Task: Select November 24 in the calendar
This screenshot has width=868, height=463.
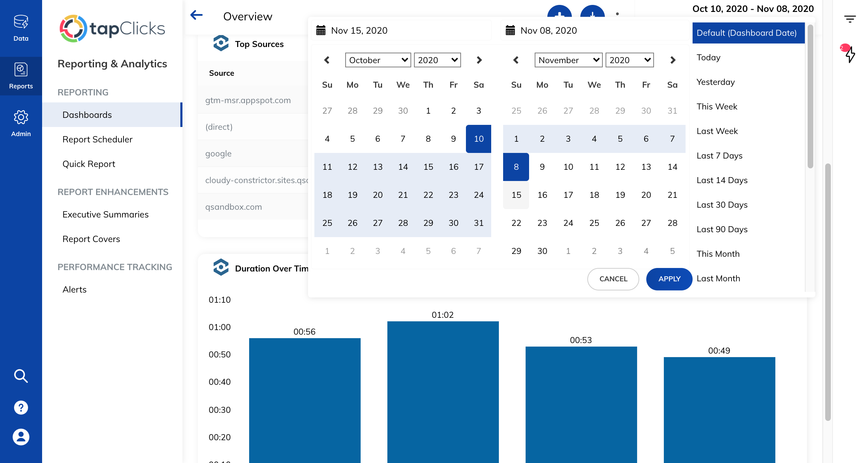Action: coord(568,223)
